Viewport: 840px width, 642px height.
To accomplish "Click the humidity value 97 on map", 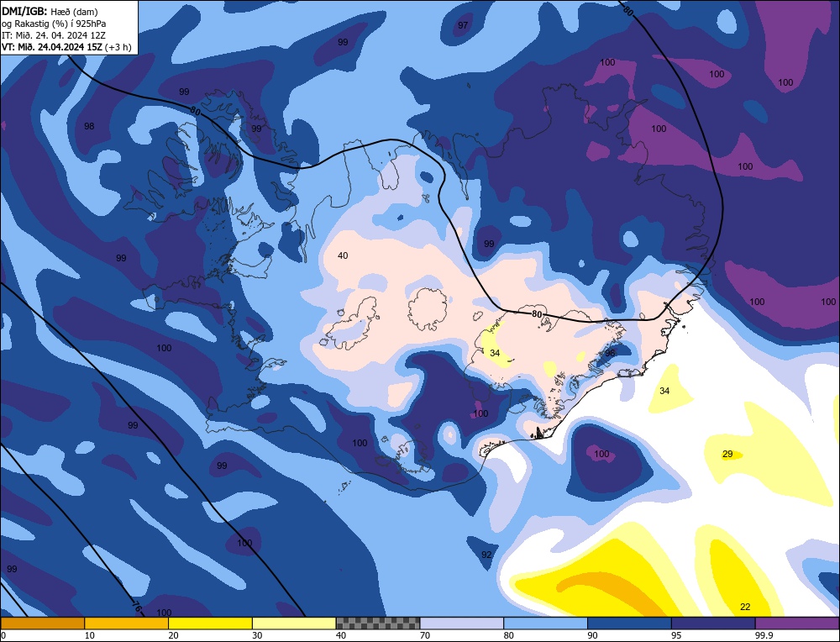I will (x=463, y=25).
